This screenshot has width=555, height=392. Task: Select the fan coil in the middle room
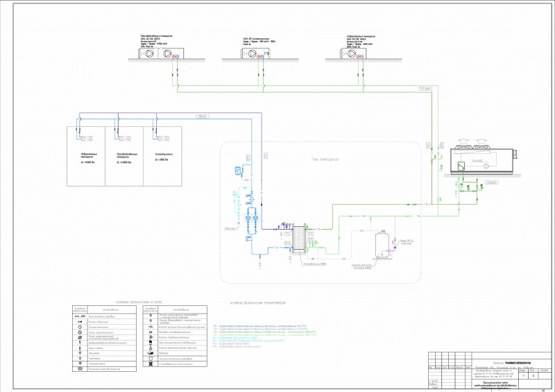coord(125,139)
